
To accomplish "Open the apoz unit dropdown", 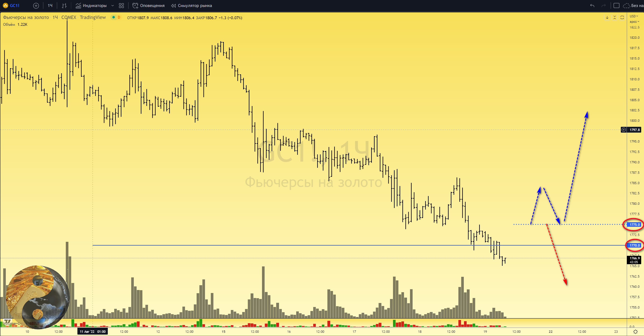I will click(x=634, y=22).
